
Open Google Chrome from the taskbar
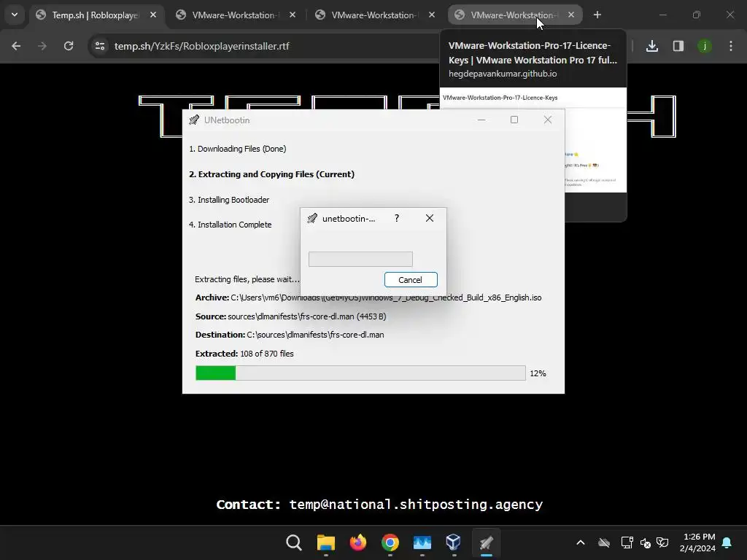pyautogui.click(x=390, y=542)
